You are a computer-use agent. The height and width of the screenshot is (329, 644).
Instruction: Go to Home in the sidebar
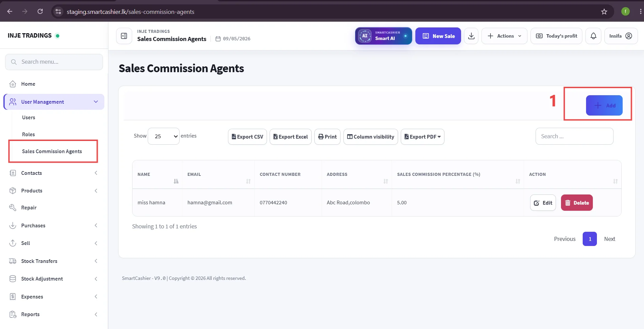click(28, 84)
